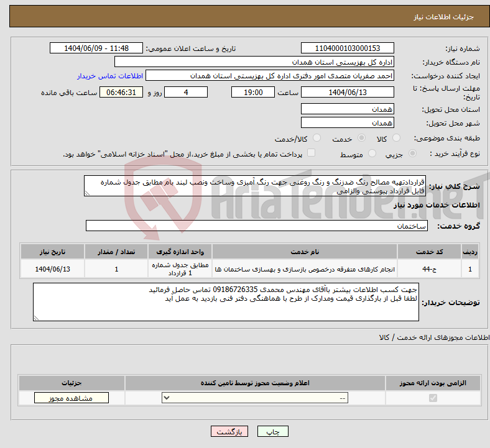Click the بازگشت back button
This screenshot has height=448, width=490.
[x=229, y=431]
